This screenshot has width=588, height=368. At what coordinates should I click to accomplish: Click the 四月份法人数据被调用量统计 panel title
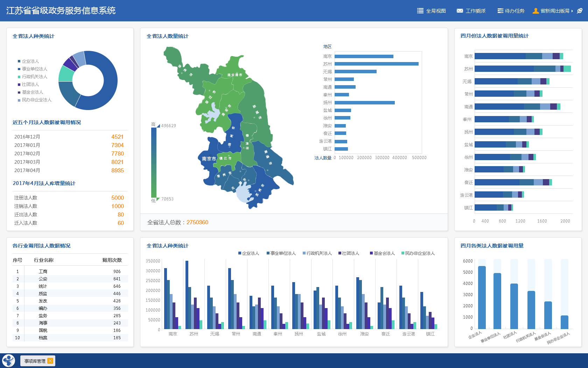tap(495, 36)
